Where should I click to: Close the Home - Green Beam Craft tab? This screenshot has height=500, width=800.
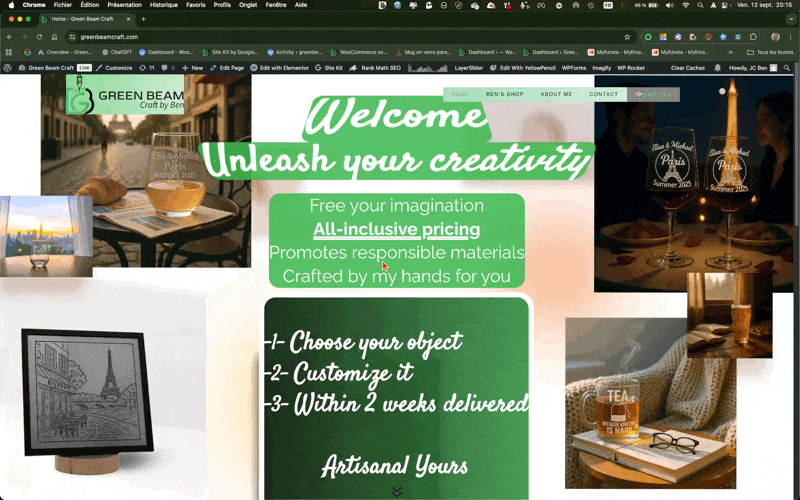[x=129, y=19]
